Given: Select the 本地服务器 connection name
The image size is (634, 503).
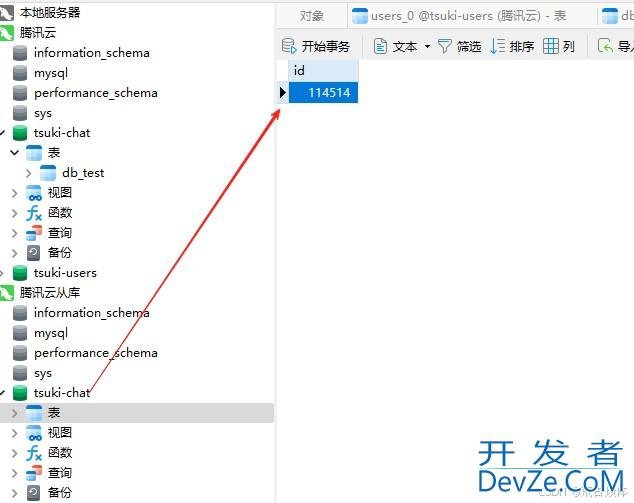Looking at the screenshot, I should point(50,13).
